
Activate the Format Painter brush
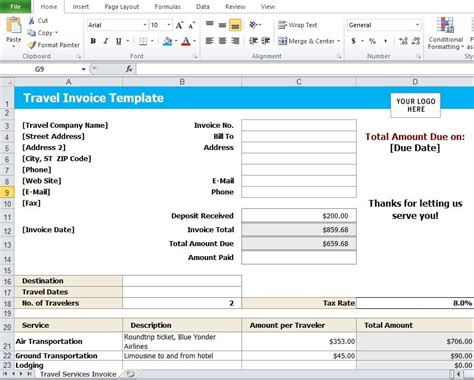tap(31, 45)
